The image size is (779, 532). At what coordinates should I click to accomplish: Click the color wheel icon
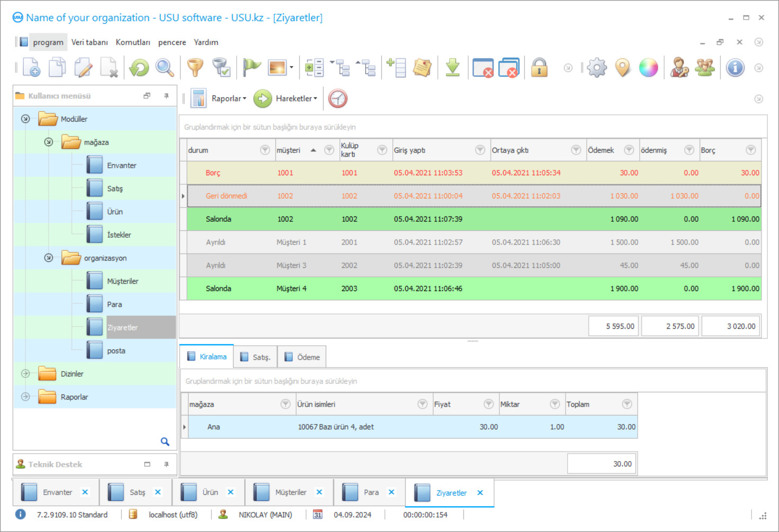[x=648, y=68]
